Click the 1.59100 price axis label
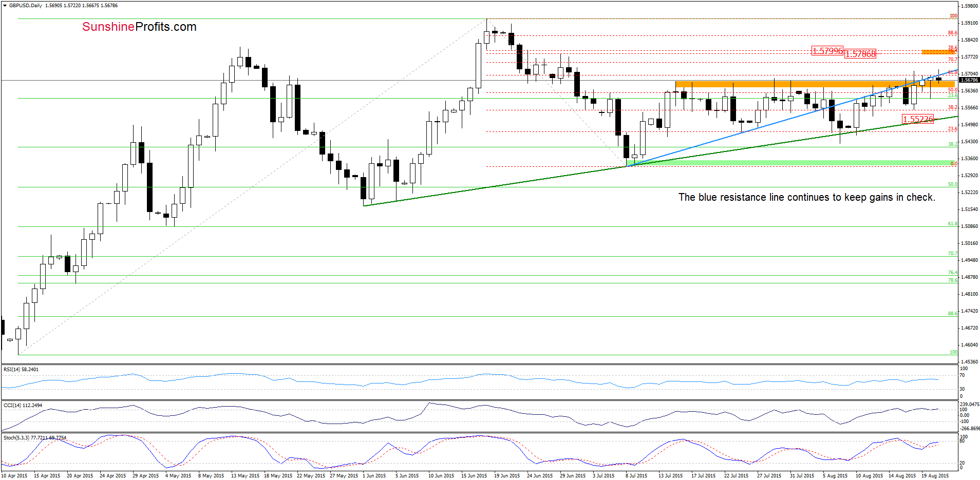Image resolution: width=980 pixels, height=480 pixels. [970, 23]
